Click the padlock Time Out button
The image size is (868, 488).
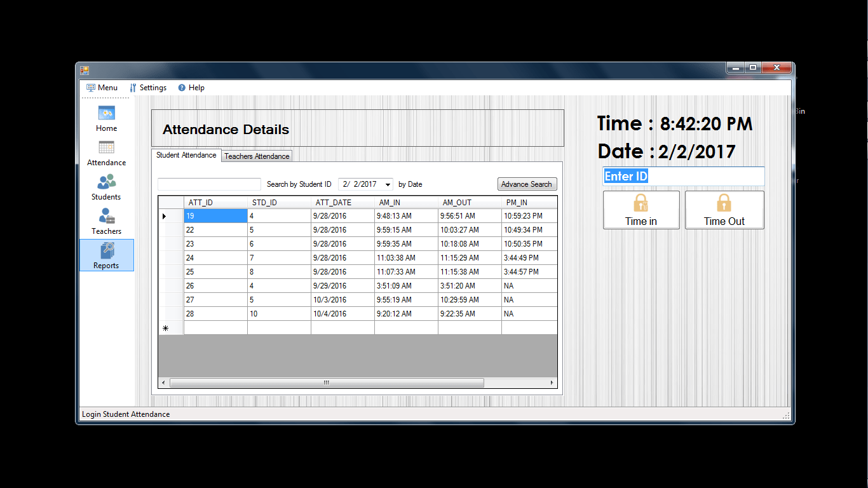(x=724, y=210)
